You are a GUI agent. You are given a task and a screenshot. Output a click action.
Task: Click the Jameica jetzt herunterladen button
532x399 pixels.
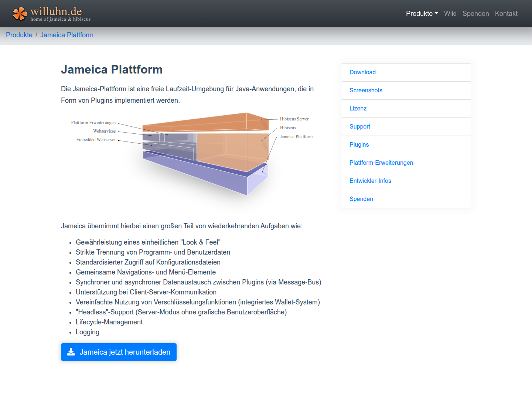[119, 352]
